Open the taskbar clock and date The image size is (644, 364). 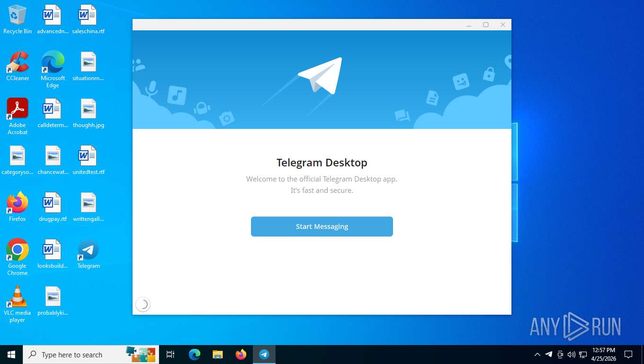(x=604, y=355)
